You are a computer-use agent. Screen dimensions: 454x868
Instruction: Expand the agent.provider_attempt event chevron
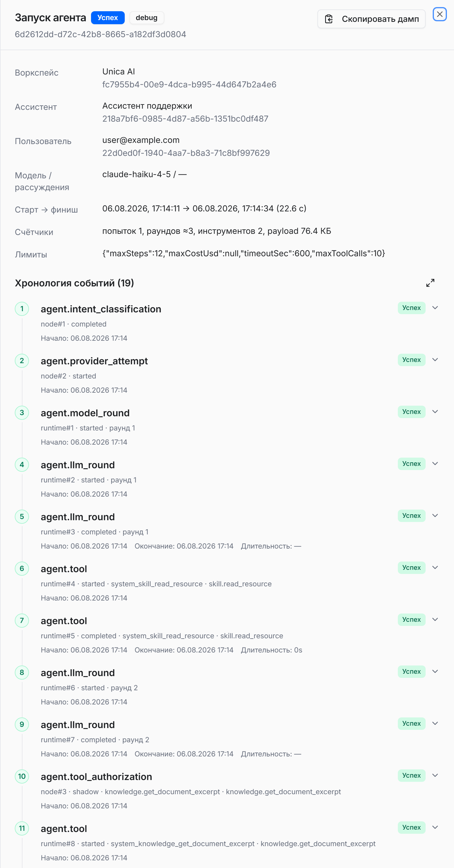tap(435, 360)
